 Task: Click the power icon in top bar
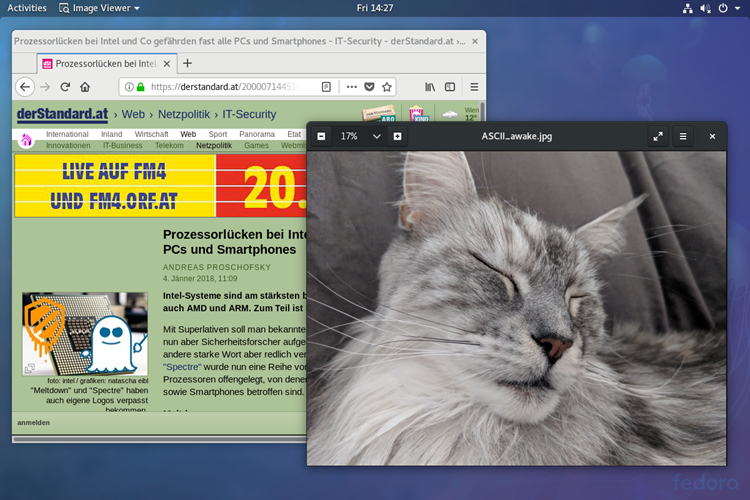(x=723, y=8)
